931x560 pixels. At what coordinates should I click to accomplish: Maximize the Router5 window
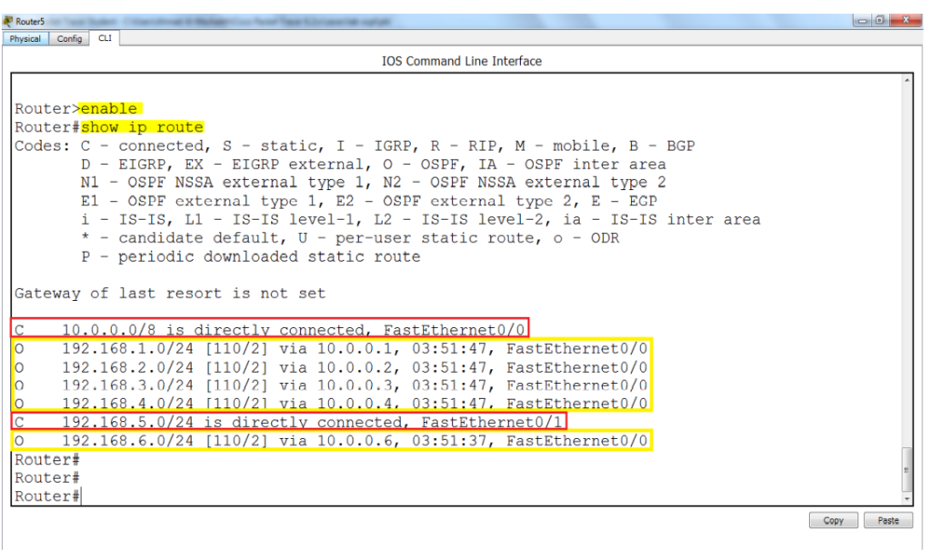(x=880, y=21)
